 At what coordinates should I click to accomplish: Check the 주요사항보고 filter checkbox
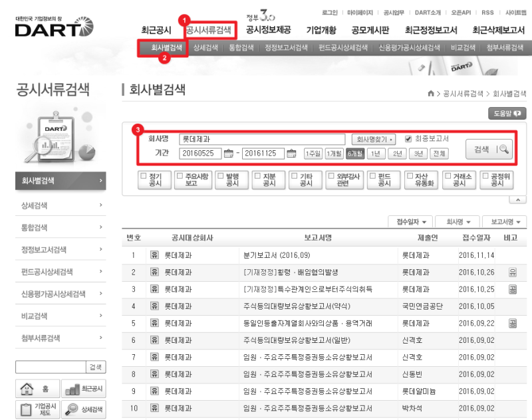tap(180, 175)
